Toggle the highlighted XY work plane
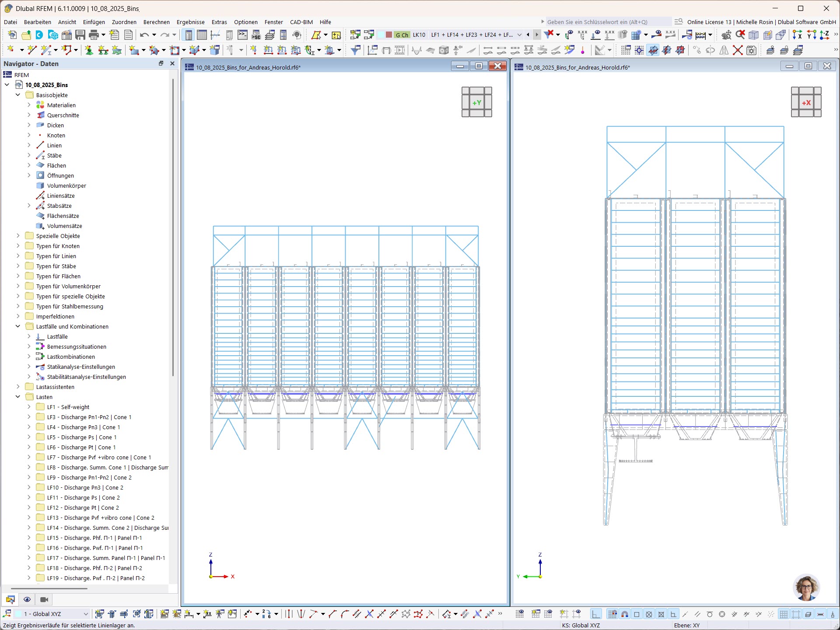Viewport: 840px width, 630px height. [654, 50]
